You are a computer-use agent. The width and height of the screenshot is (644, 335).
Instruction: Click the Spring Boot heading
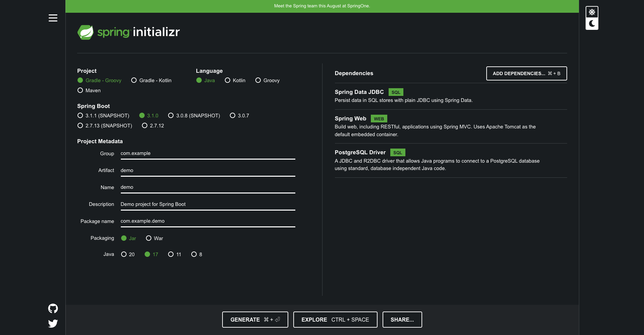93,106
